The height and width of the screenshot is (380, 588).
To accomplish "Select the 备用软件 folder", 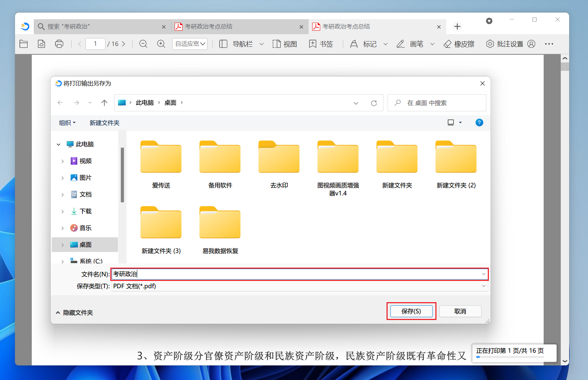I will click(x=220, y=165).
